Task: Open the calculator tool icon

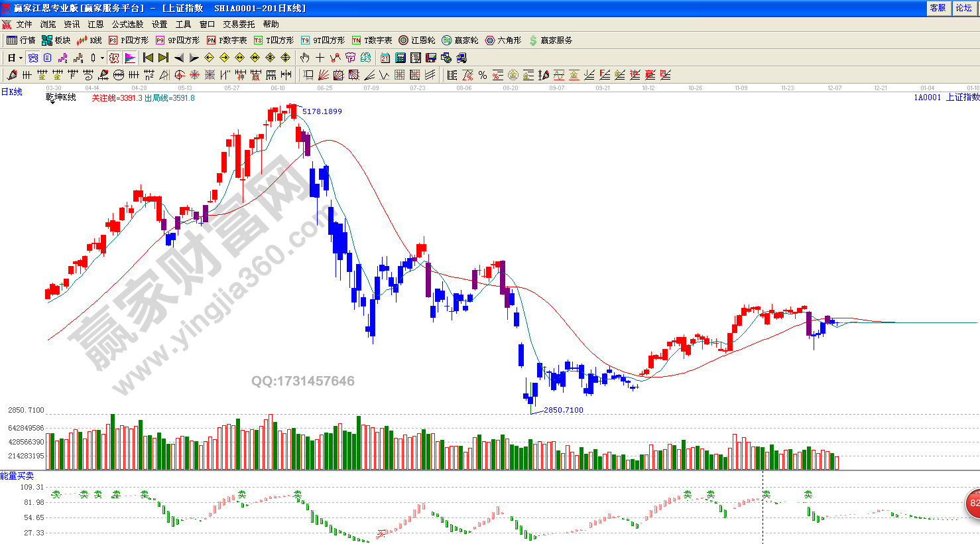Action: pos(400,58)
